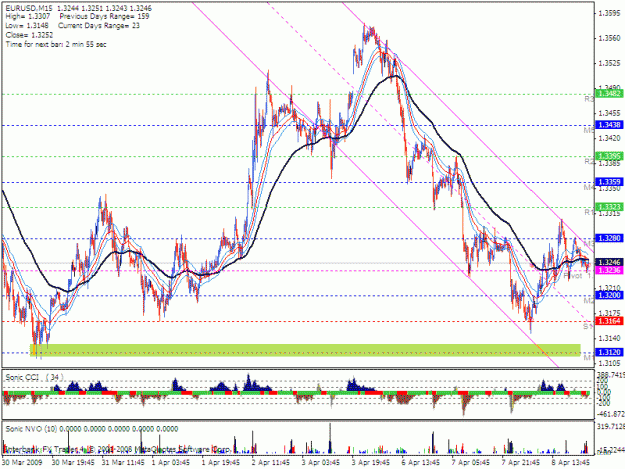The height and width of the screenshot is (469, 625).
Task: Click the 'Current Days Range= 23' readout
Action: tap(99, 26)
